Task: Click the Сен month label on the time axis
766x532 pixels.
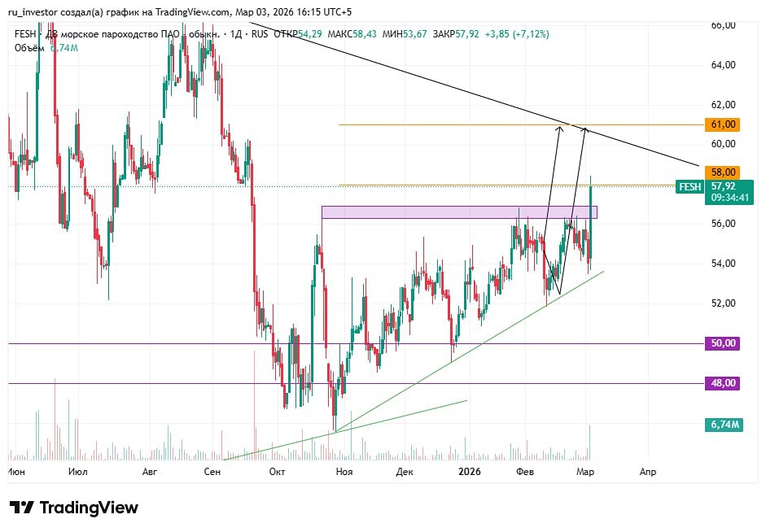Action: (212, 472)
